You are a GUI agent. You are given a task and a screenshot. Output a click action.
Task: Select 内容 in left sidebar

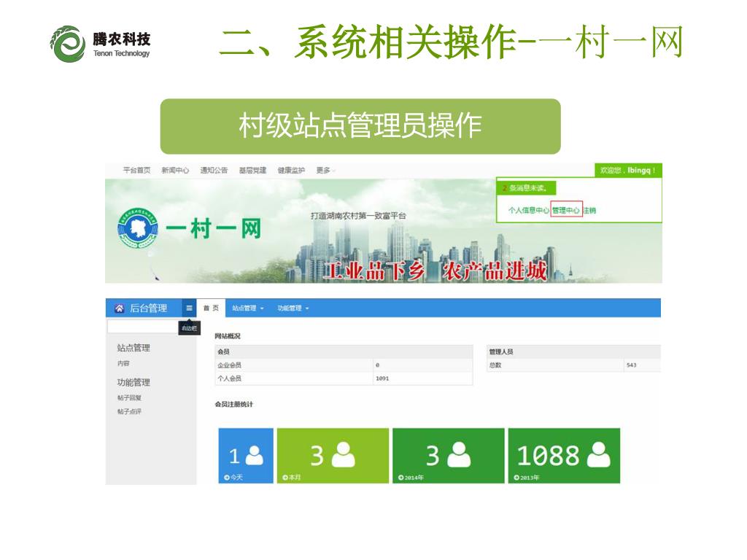pyautogui.click(x=123, y=363)
